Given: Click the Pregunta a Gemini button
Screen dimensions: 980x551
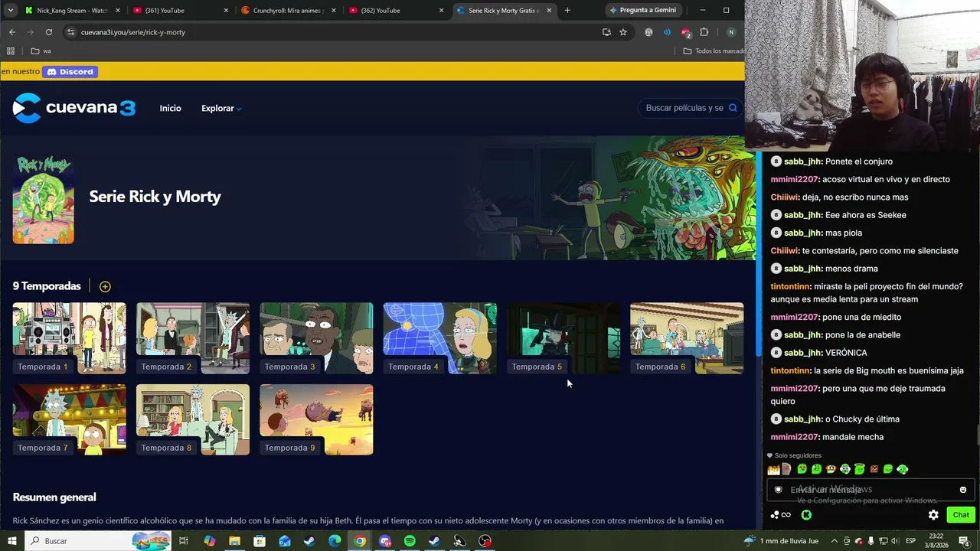Looking at the screenshot, I should click(x=642, y=11).
